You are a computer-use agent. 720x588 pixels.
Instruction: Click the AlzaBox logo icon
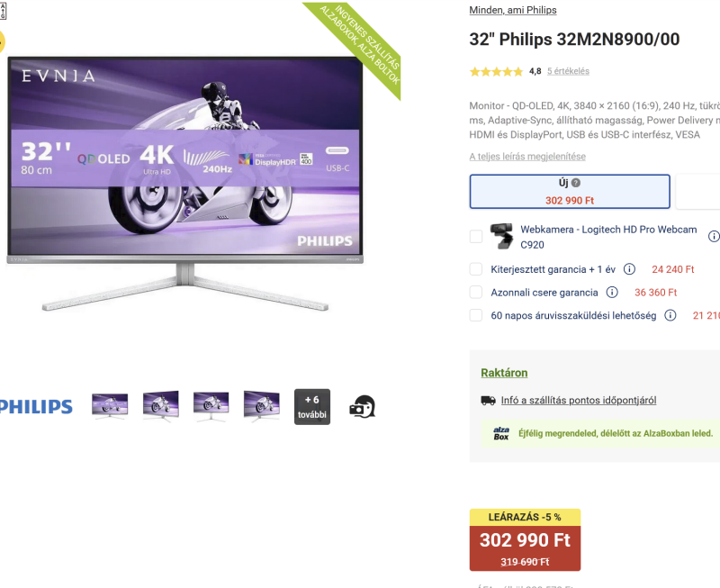501,433
